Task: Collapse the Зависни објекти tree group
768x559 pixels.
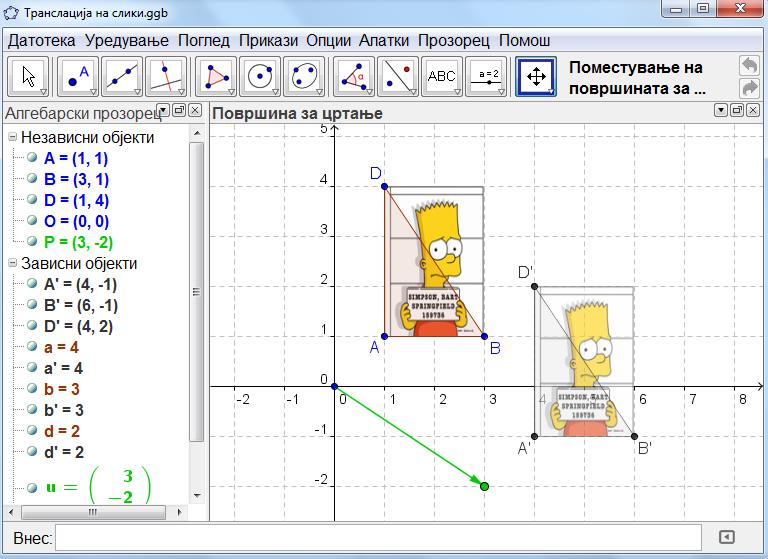Action: point(12,263)
